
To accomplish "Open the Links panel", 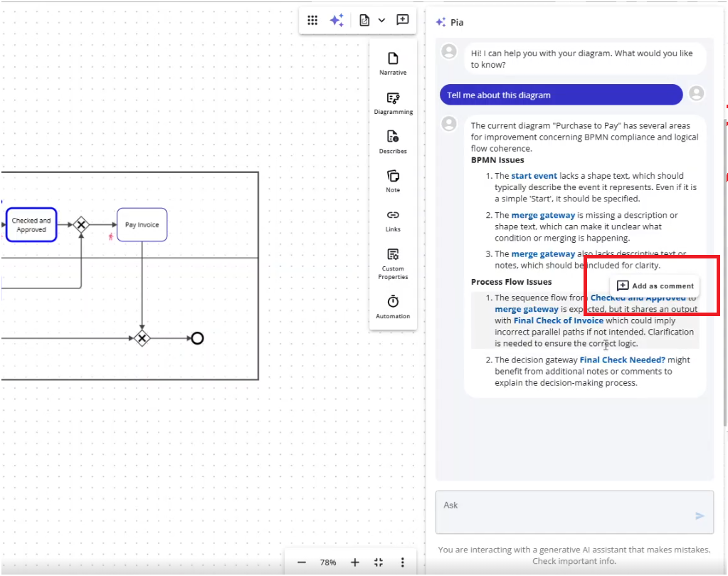I will (393, 219).
